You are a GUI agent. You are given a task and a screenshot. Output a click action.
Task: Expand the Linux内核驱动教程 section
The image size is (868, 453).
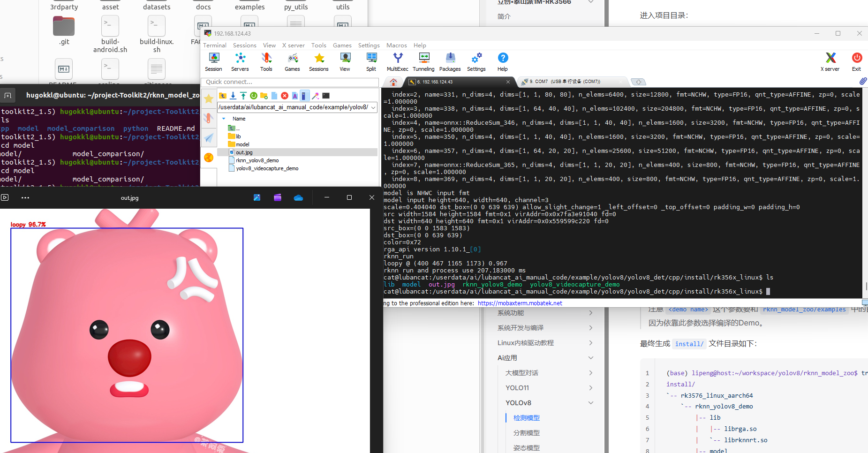pyautogui.click(x=590, y=343)
